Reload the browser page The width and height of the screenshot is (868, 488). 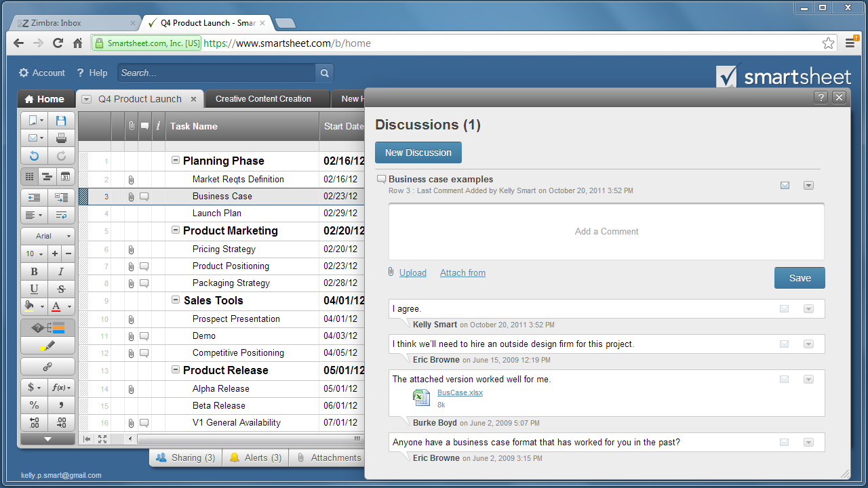(58, 43)
